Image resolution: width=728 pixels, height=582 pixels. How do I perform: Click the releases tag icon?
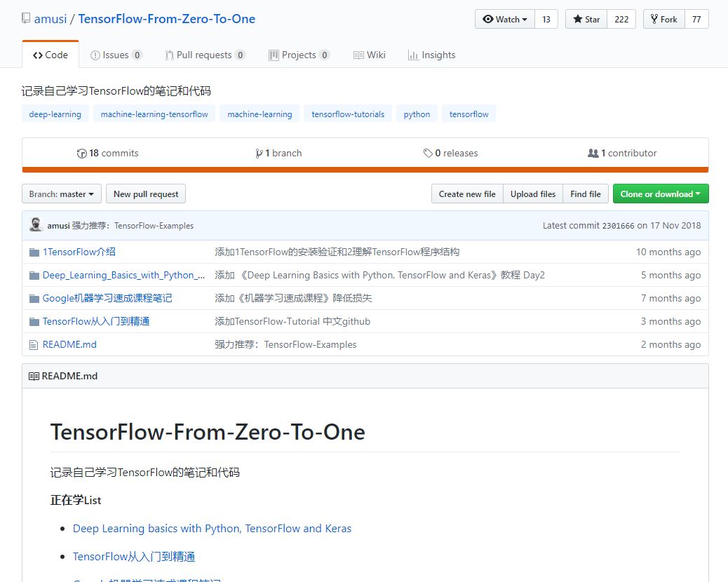click(x=428, y=153)
